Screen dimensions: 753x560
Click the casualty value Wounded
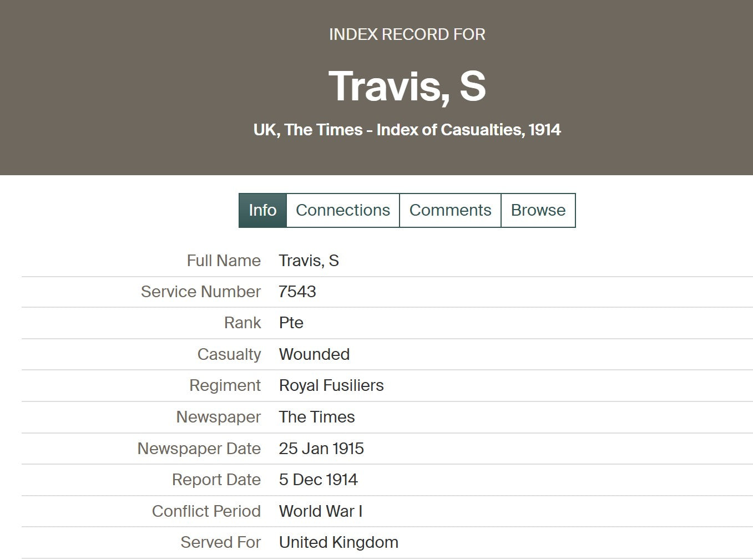[x=314, y=354]
